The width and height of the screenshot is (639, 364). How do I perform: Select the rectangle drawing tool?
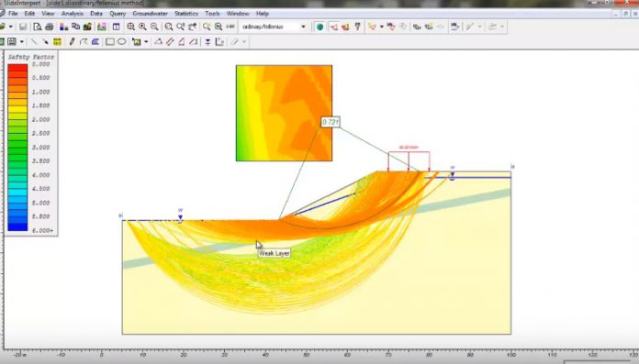(110, 41)
